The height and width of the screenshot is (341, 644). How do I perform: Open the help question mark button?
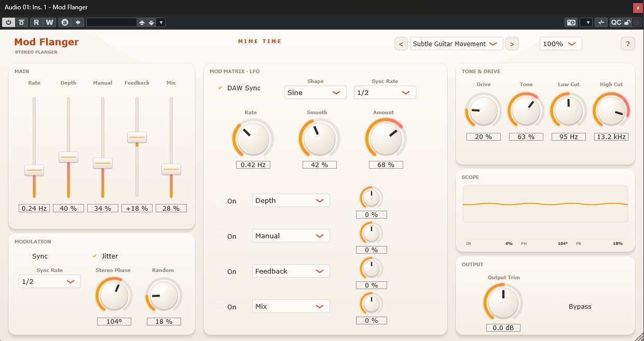coord(628,44)
